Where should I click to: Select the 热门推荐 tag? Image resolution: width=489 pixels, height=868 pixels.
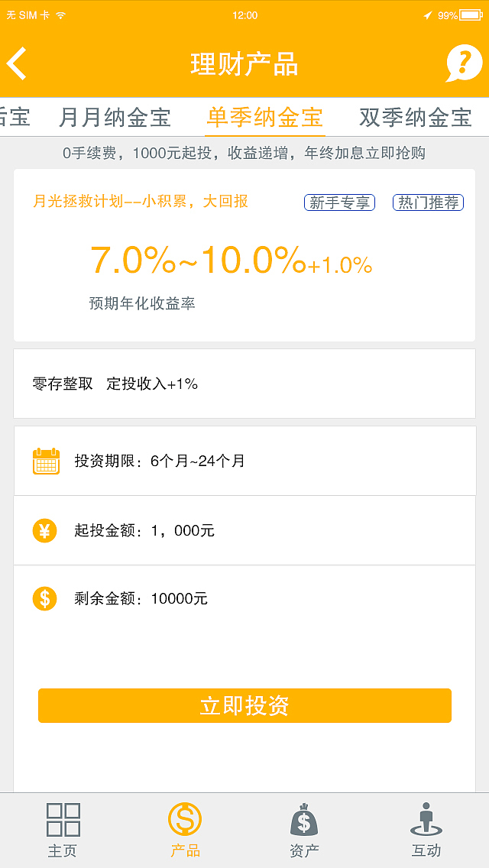click(x=427, y=202)
